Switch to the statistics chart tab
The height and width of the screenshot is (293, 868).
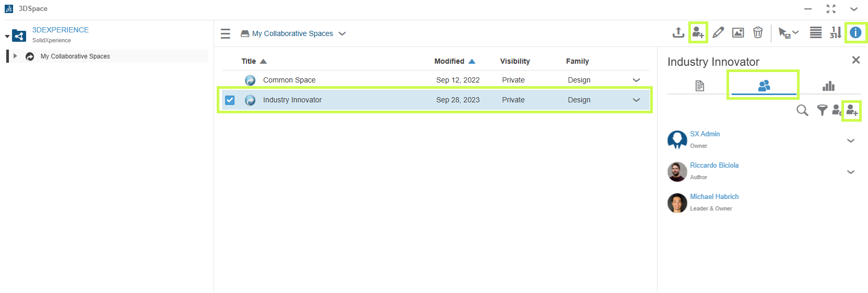pos(828,86)
